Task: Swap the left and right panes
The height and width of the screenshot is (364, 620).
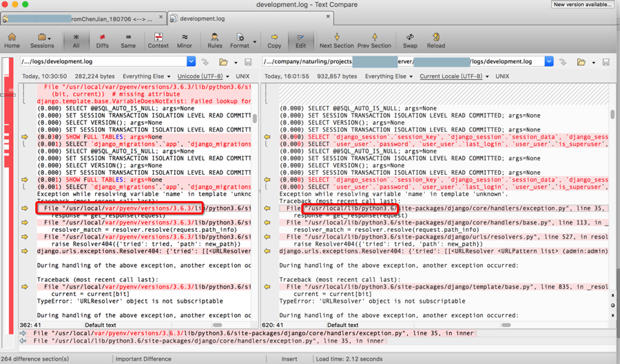Action: click(x=410, y=40)
